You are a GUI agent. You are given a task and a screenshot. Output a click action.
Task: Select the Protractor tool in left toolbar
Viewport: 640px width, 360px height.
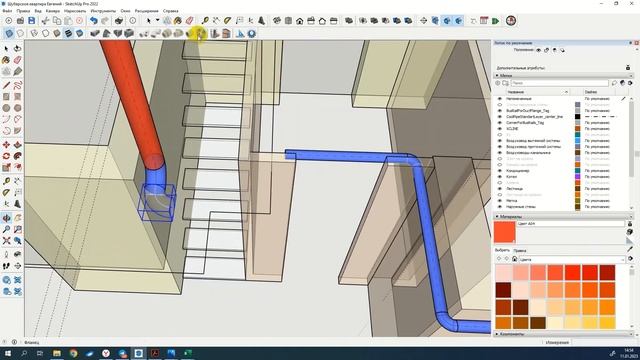coord(6,193)
